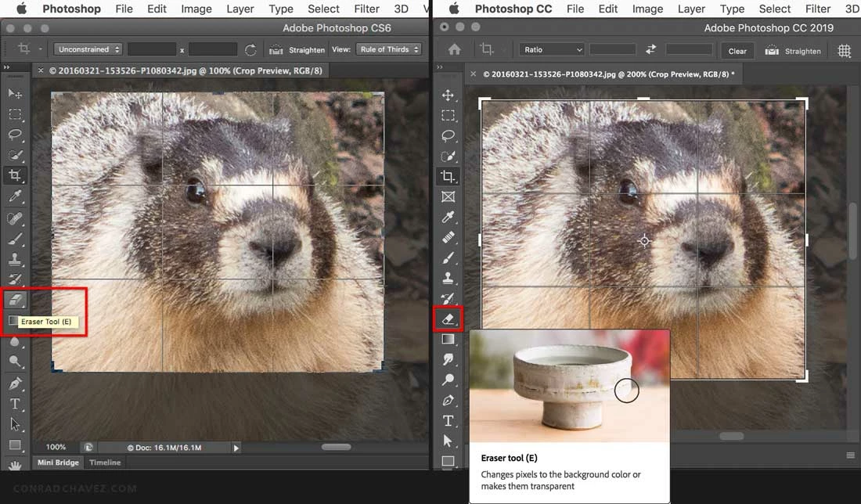Viewport: 861px width, 504px height.
Task: Open the Image menu in CS6 window
Action: pos(196,9)
